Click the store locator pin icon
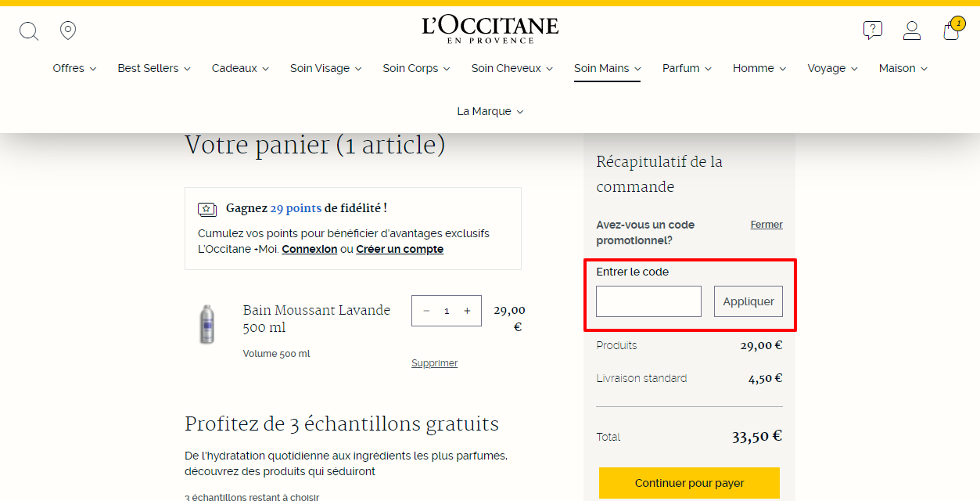The height and width of the screenshot is (501, 980). pos(68,31)
